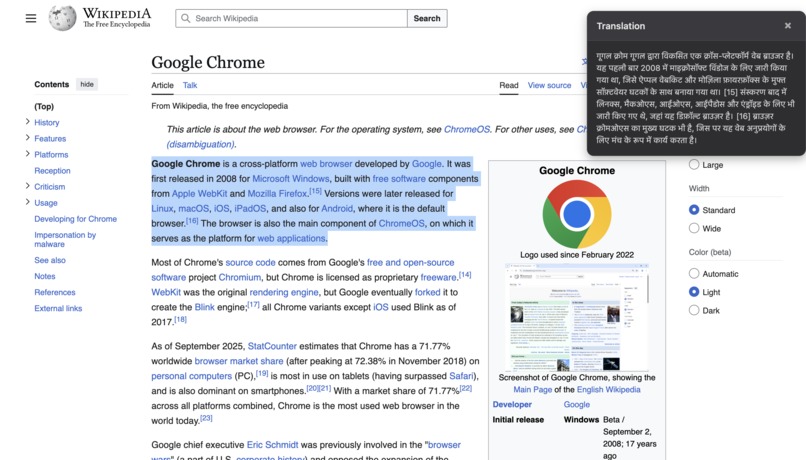Viewport: 806px width, 460px height.
Task: Click the Search button
Action: click(427, 19)
